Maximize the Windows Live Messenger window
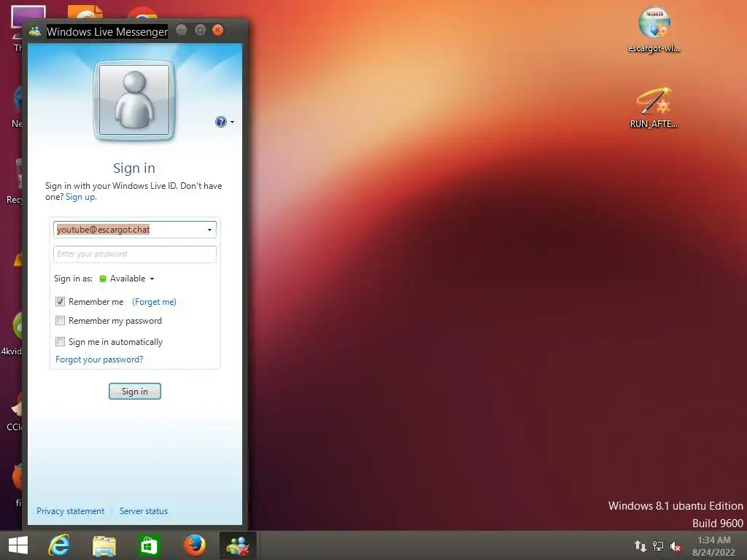747x560 pixels. pyautogui.click(x=200, y=30)
